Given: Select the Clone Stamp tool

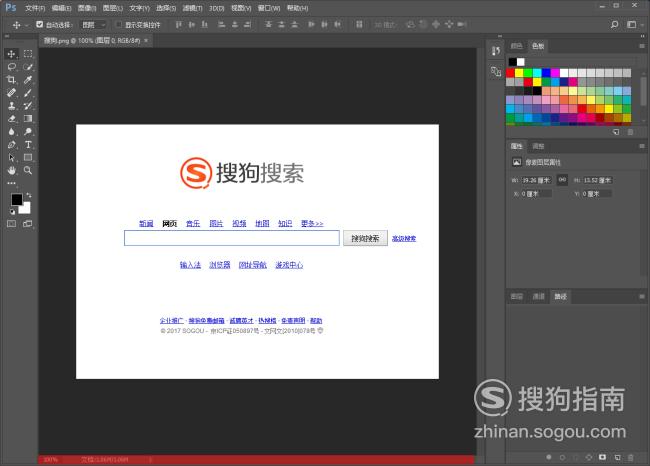Looking at the screenshot, I should (11, 106).
